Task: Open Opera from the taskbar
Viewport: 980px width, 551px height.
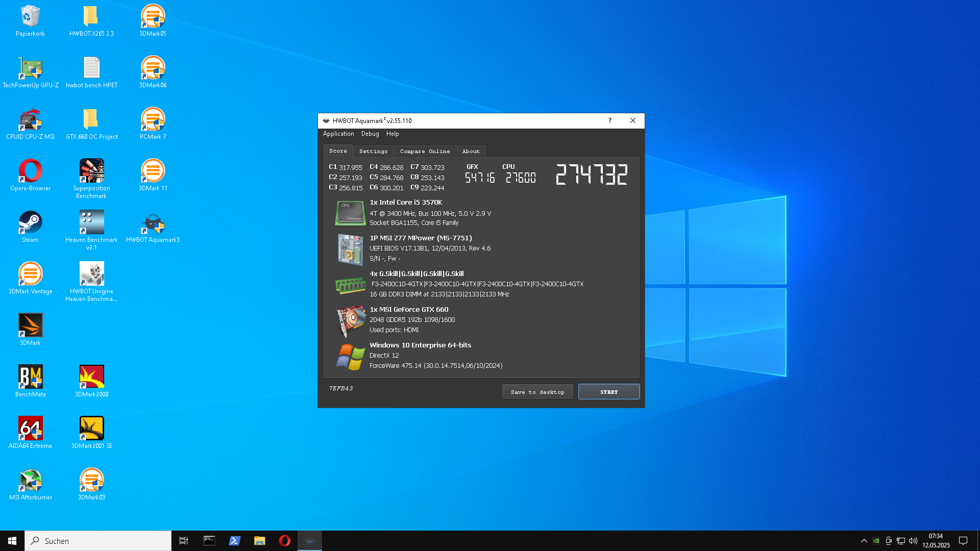Action: 284,541
